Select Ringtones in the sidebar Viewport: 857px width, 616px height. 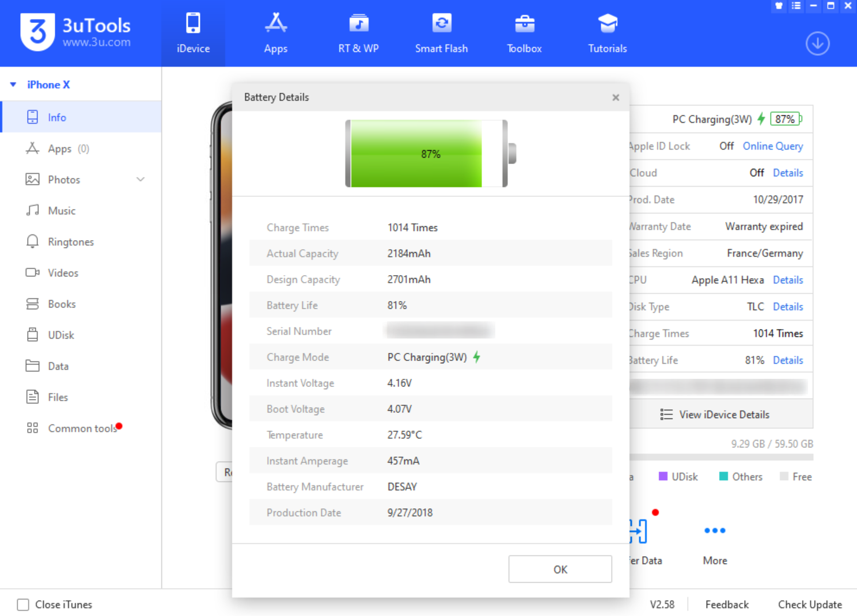[70, 242]
